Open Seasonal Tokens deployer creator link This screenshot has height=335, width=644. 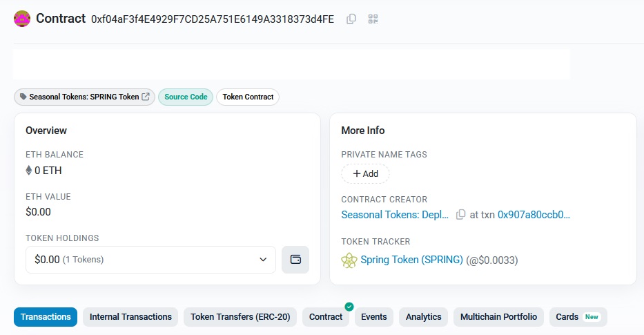coord(396,215)
